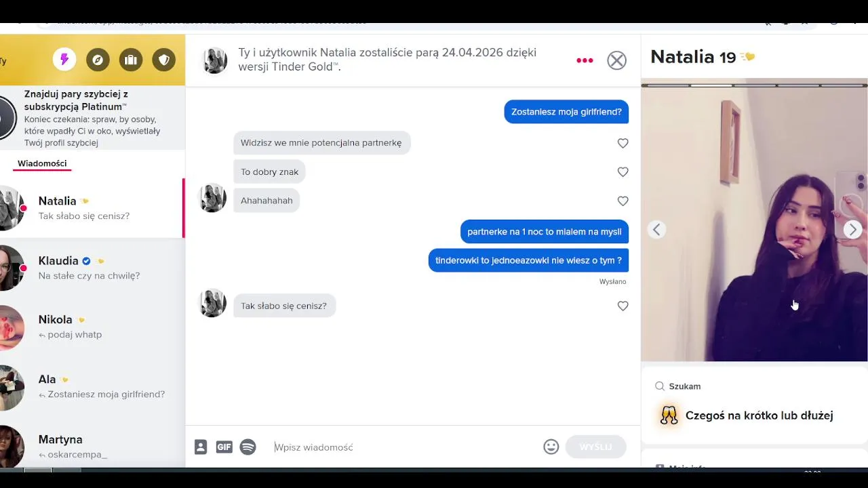This screenshot has height=488, width=868.
Task: Click the Spotify share icon
Action: coord(248,447)
